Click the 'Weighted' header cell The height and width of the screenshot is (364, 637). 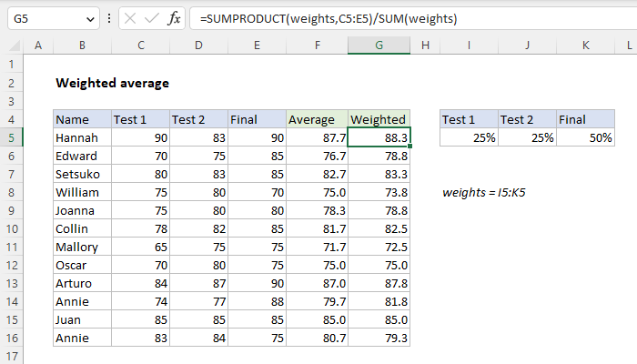[379, 119]
